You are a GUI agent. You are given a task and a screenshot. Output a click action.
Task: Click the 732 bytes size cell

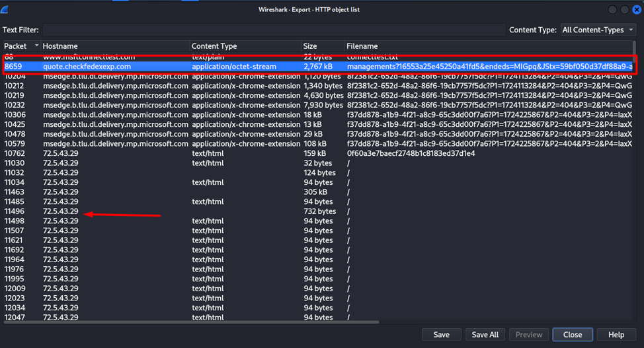[320, 211]
